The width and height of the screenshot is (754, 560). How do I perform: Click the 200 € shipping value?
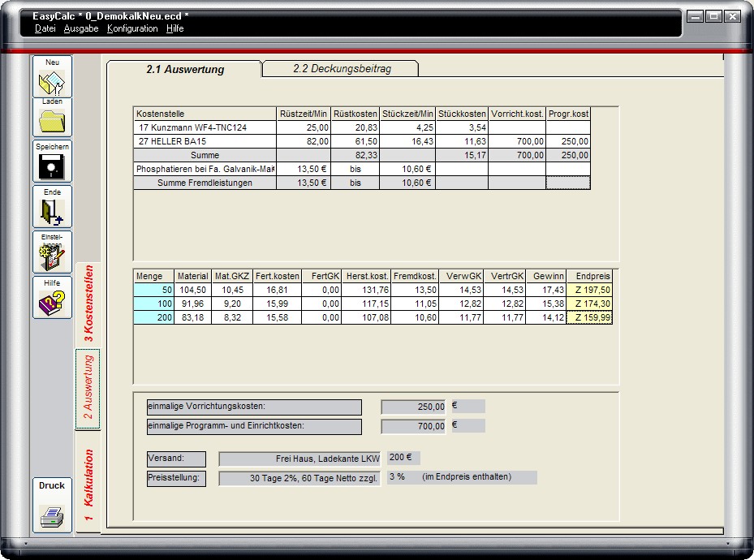(403, 457)
